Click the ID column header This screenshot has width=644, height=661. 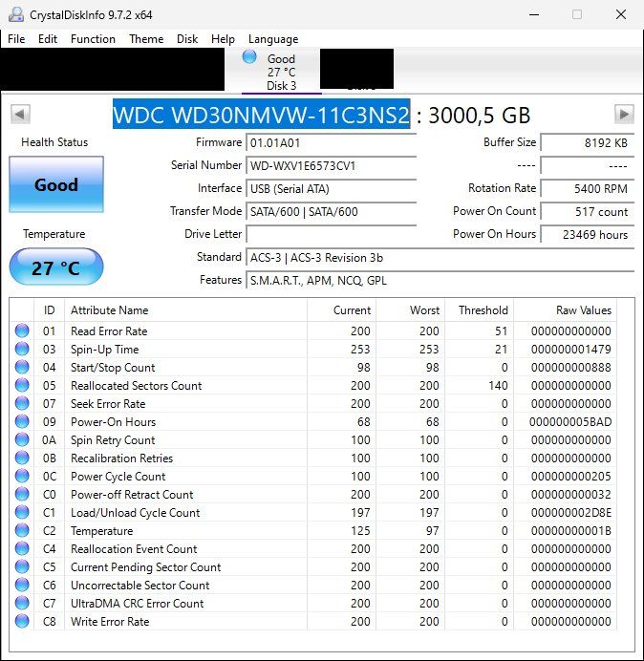[x=49, y=310]
